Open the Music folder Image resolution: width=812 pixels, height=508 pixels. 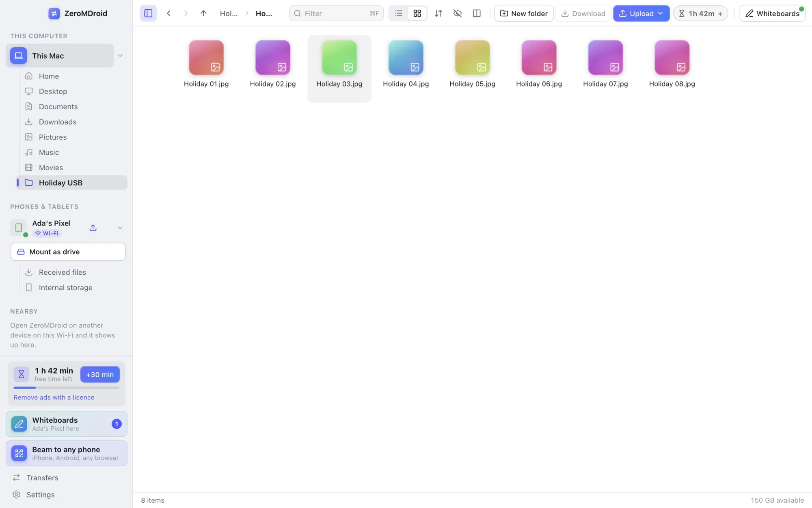click(72, 152)
